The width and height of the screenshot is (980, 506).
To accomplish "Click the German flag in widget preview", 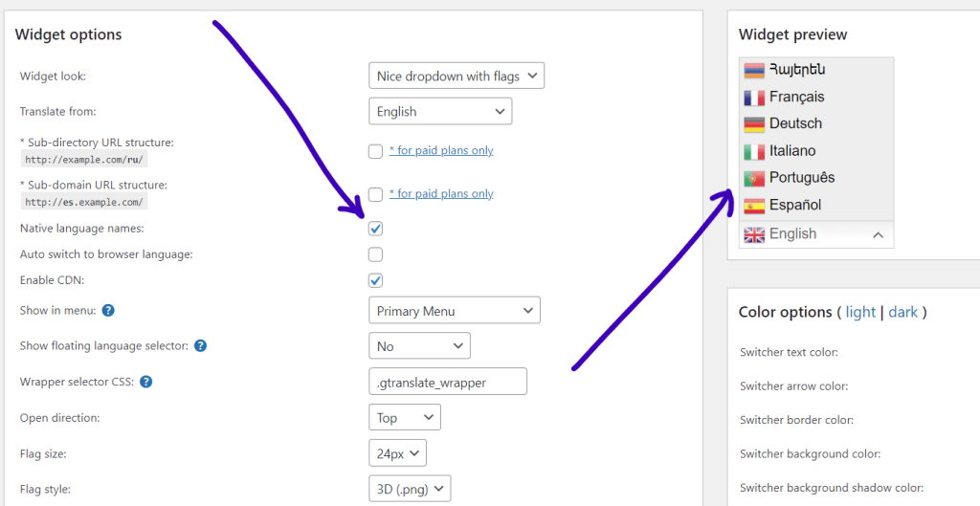I will [754, 124].
